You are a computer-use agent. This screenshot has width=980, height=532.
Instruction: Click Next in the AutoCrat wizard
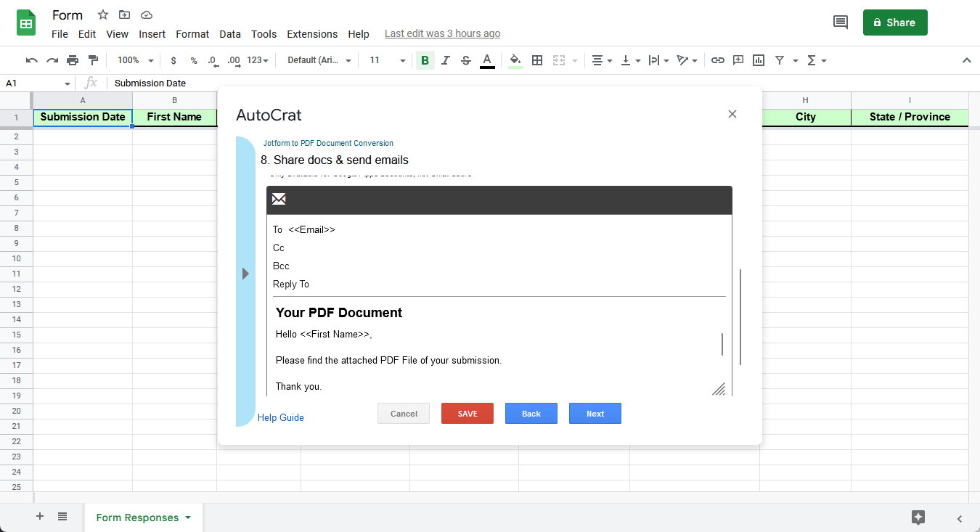pyautogui.click(x=595, y=414)
